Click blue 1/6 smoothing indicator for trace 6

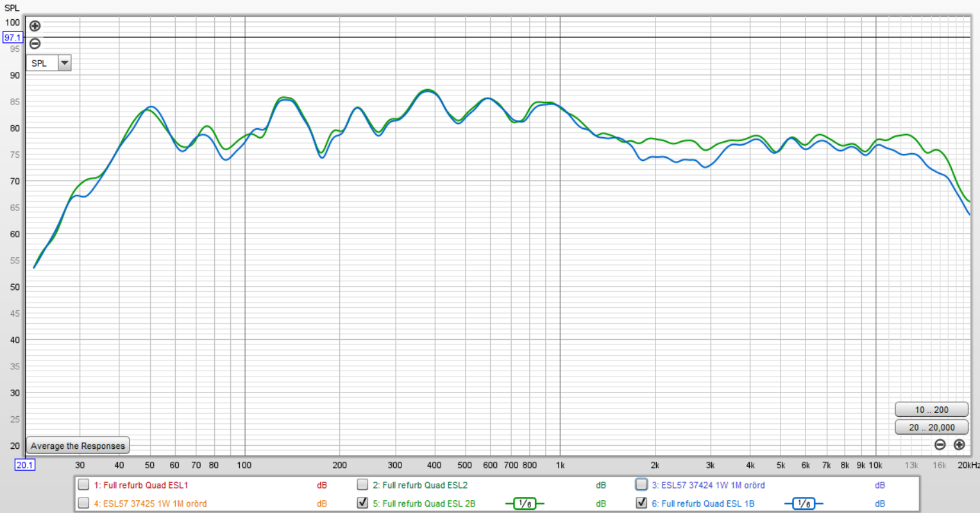[804, 503]
